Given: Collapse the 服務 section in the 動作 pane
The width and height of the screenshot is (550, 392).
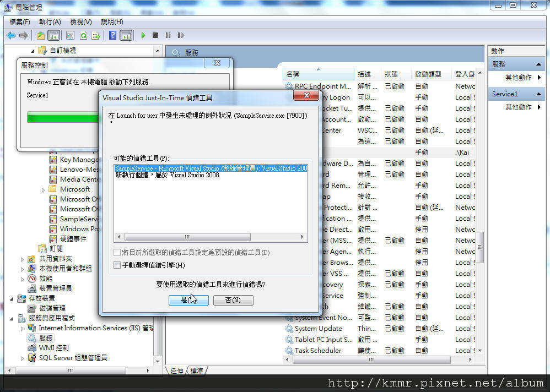Looking at the screenshot, I should tap(538, 64).
